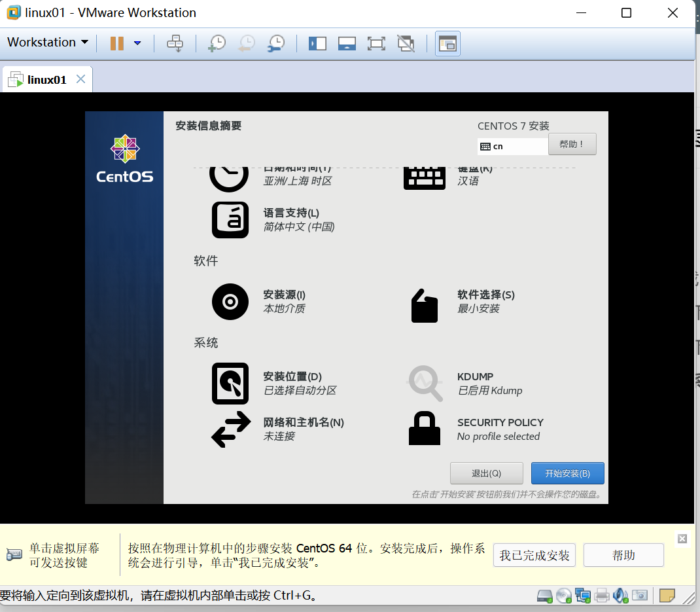The width and height of the screenshot is (700, 612).
Task: Switch to the linux01 tab
Action: (47, 80)
